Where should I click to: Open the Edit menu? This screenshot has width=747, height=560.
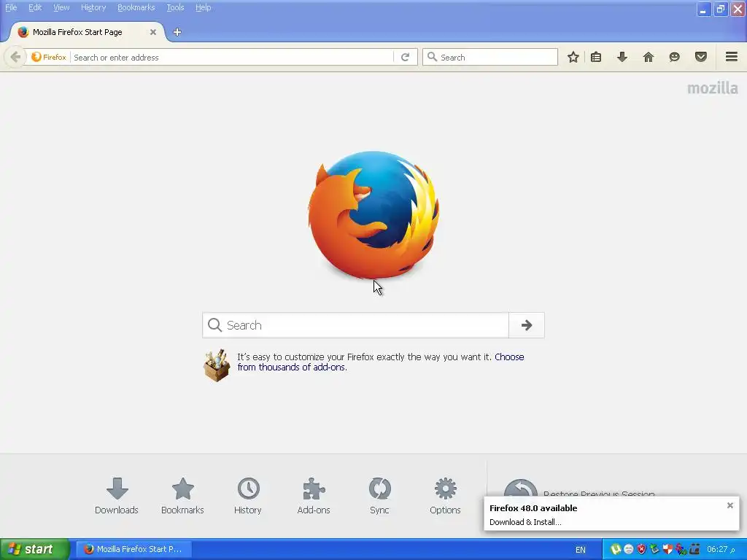click(35, 7)
